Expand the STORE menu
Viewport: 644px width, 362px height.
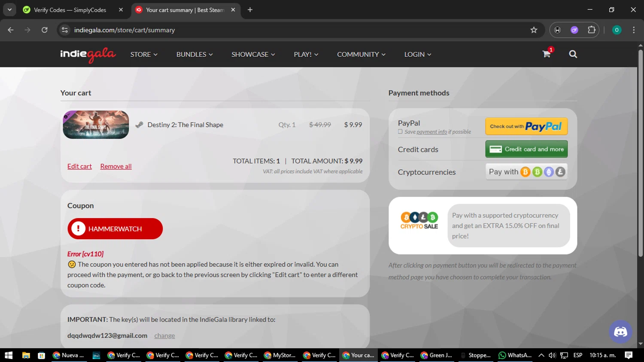pyautogui.click(x=144, y=55)
